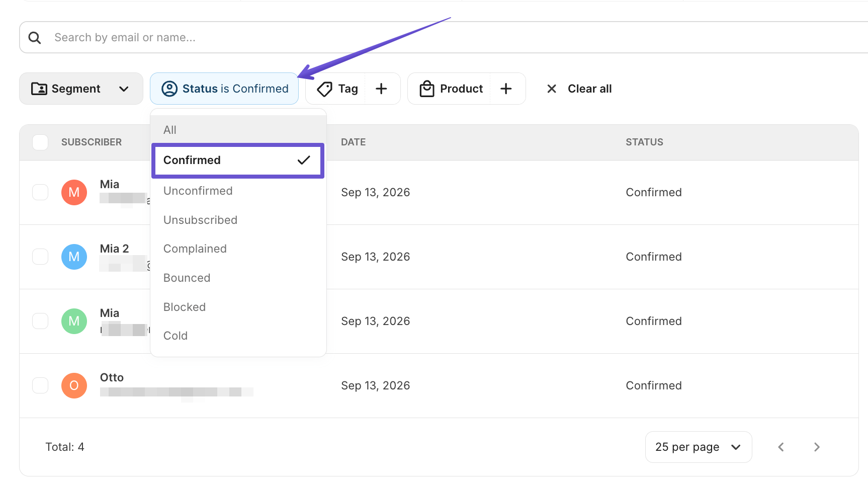The image size is (868, 481).
Task: Click Mia 2's Confirmed status cell
Action: coord(654,257)
